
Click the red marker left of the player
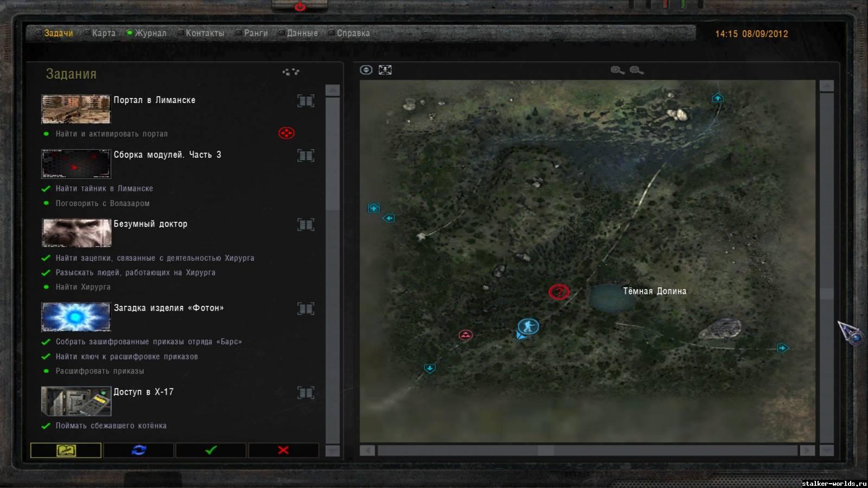pos(465,335)
